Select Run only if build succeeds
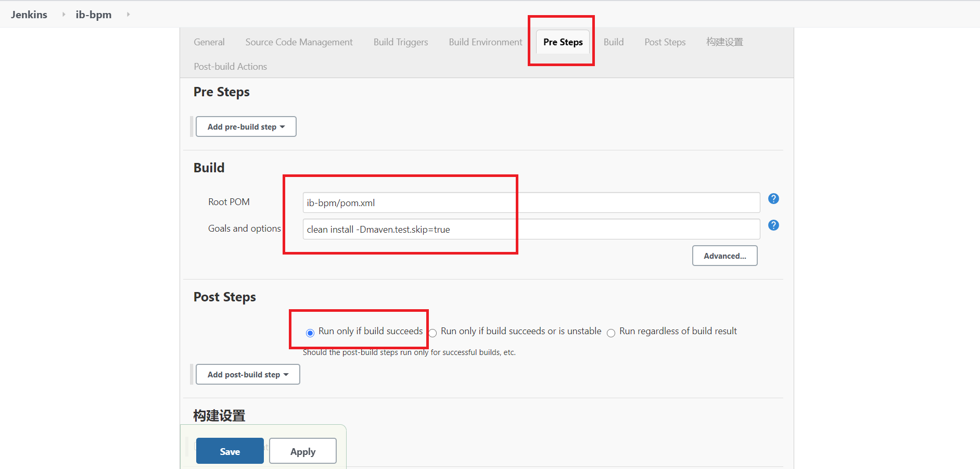This screenshot has width=980, height=469. tap(310, 333)
